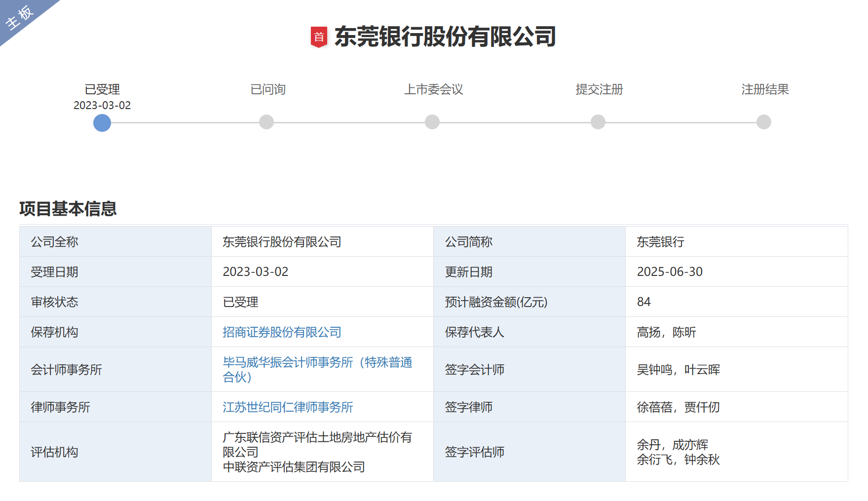868x501 pixels.
Task: Click the 保荐机构 label cell
Action: [115, 332]
